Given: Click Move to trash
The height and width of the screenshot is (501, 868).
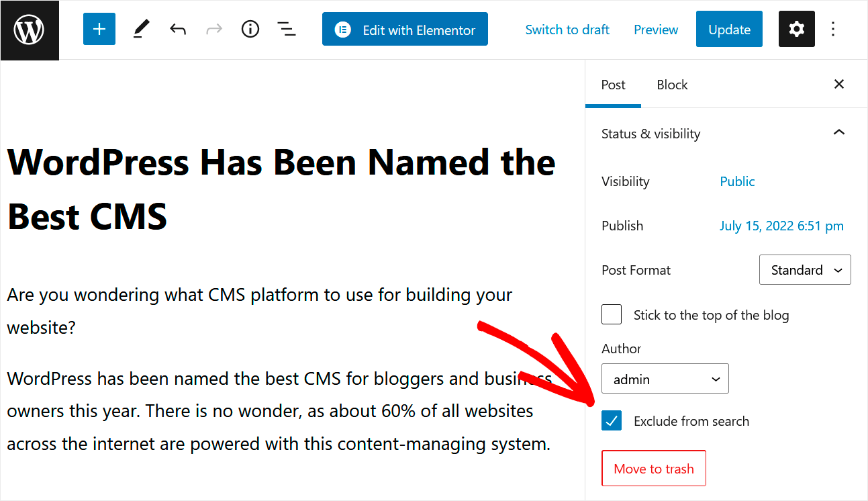Looking at the screenshot, I should pos(653,468).
